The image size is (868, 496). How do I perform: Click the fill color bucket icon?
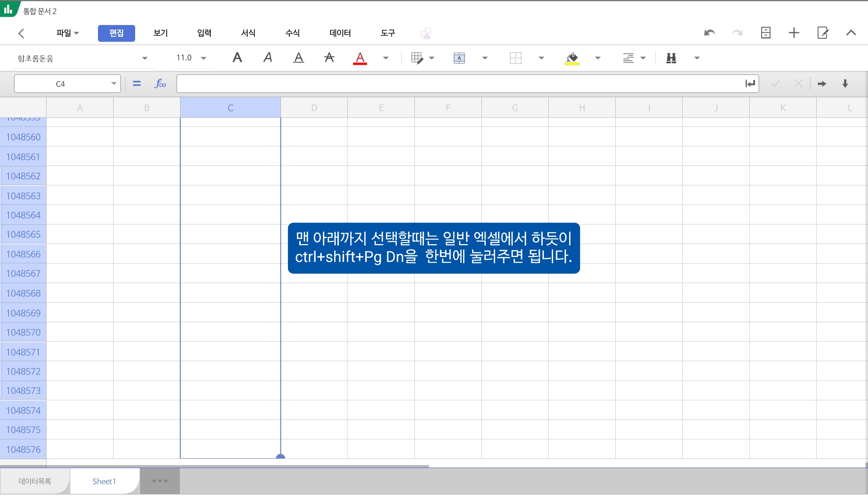572,58
